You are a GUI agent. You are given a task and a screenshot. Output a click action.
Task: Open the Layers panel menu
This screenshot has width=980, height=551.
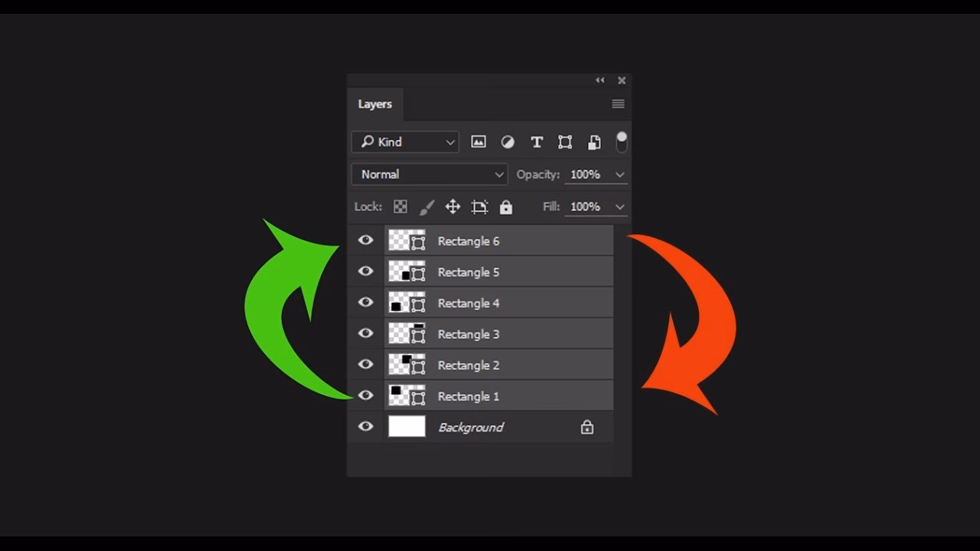tap(618, 103)
